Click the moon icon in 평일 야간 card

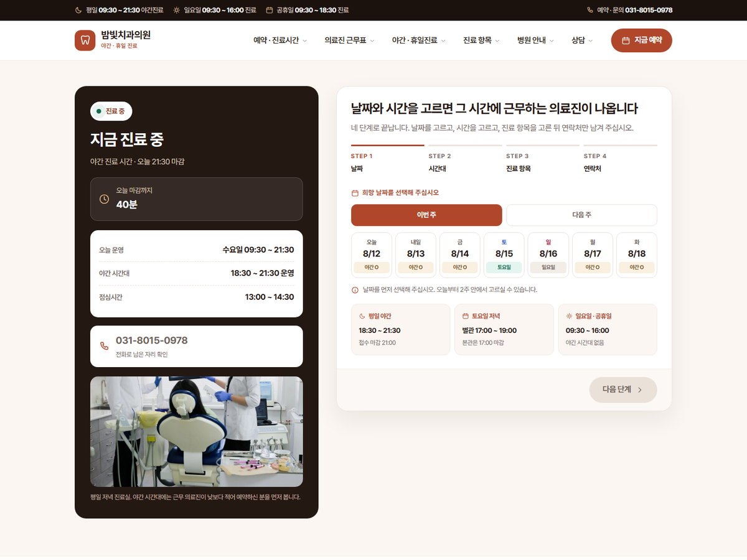point(362,316)
